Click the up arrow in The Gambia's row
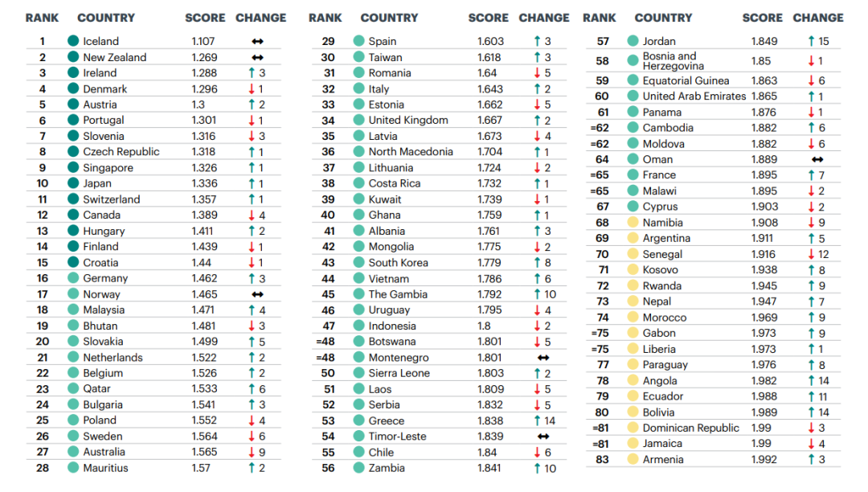Image resolution: width=868 pixels, height=492 pixels. coord(537,294)
